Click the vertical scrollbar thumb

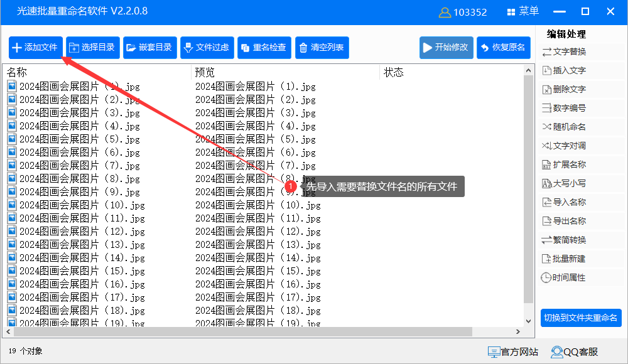528,189
